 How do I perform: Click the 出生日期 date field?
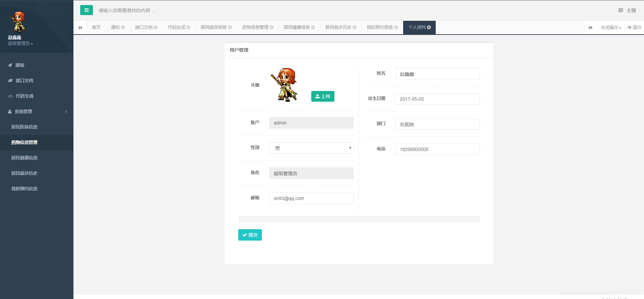(437, 99)
